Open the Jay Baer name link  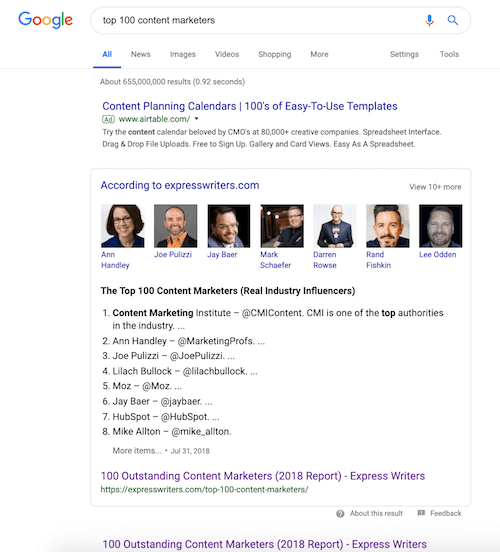pos(222,255)
